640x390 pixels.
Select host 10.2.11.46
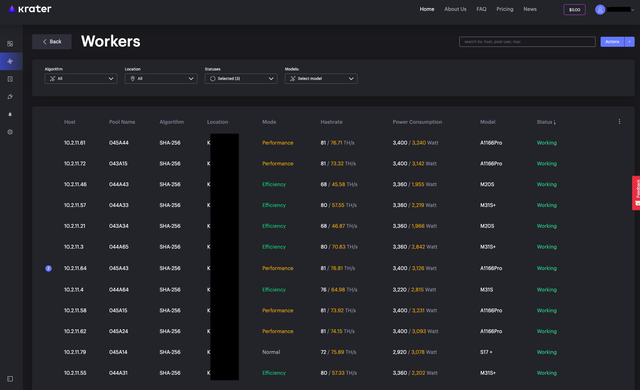coord(75,184)
